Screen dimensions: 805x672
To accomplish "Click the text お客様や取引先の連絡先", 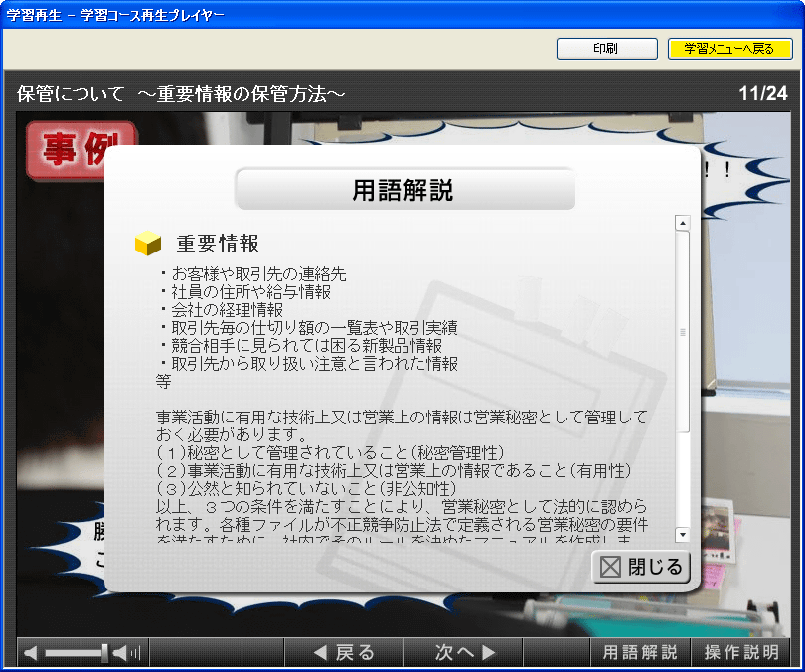I will (x=258, y=274).
